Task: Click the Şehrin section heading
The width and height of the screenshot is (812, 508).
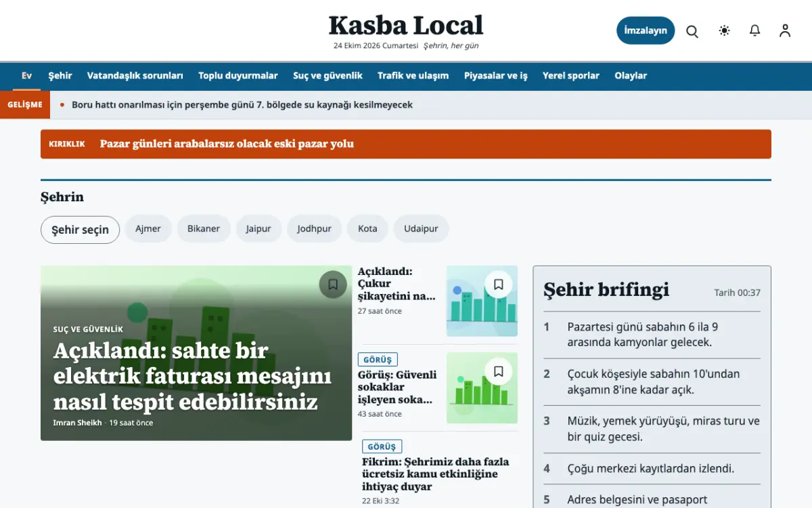Action: 62,197
